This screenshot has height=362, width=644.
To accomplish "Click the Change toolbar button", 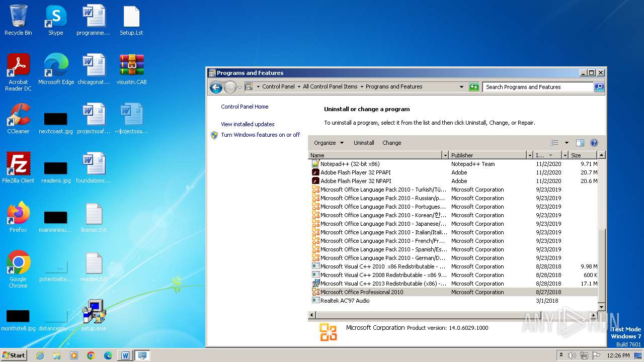I will (392, 143).
